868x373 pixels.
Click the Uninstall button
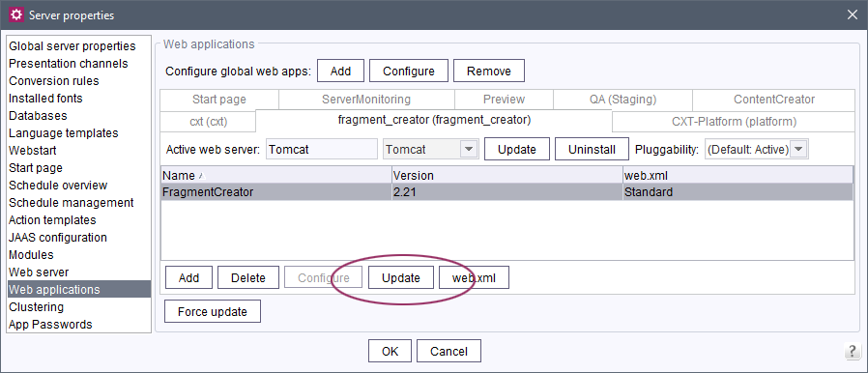[592, 150]
